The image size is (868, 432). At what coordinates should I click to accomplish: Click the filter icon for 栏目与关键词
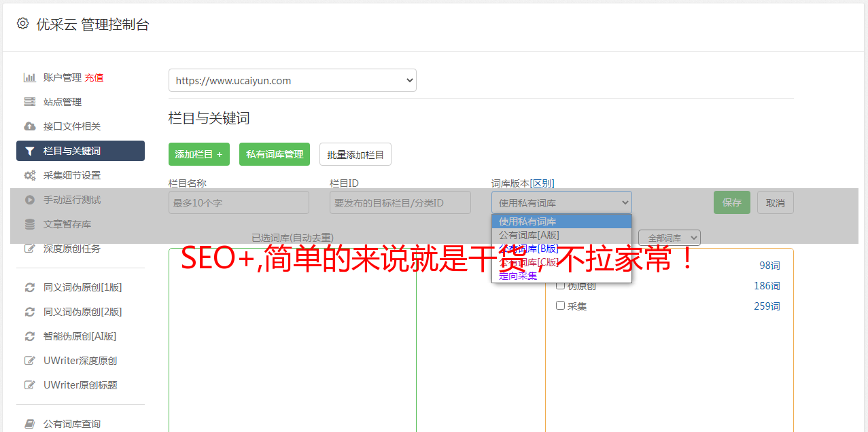tap(30, 151)
